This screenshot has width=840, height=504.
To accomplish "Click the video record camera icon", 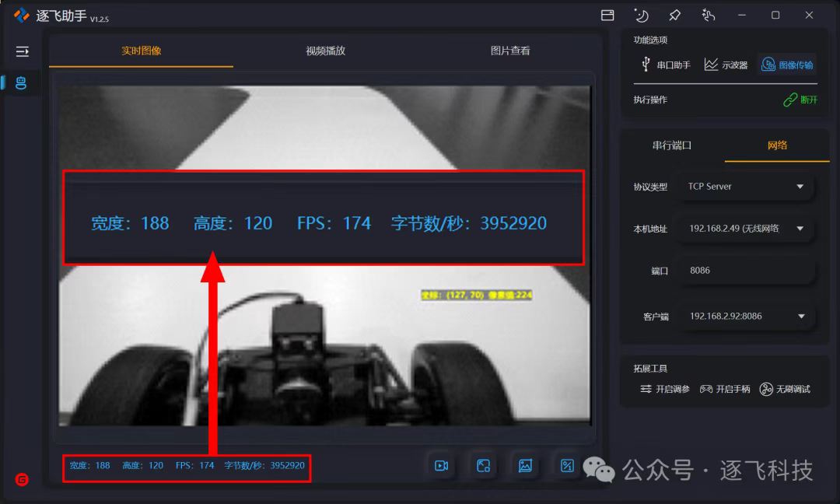I will (442, 465).
